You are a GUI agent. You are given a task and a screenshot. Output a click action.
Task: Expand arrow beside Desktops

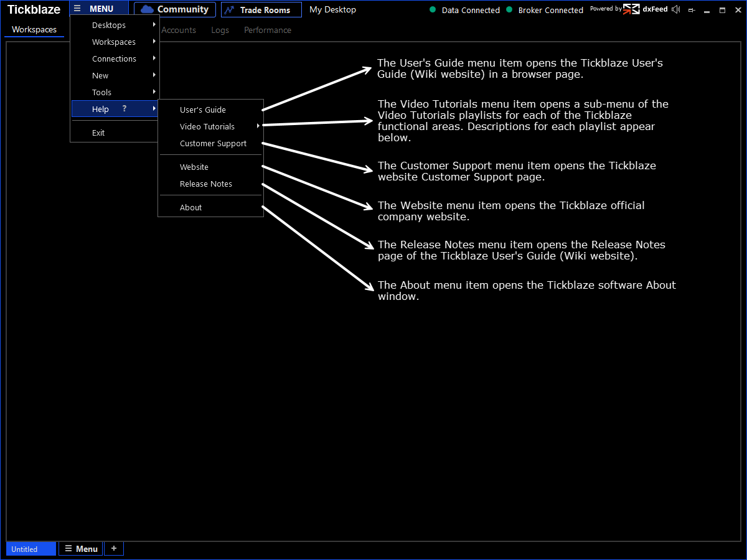[x=154, y=24]
